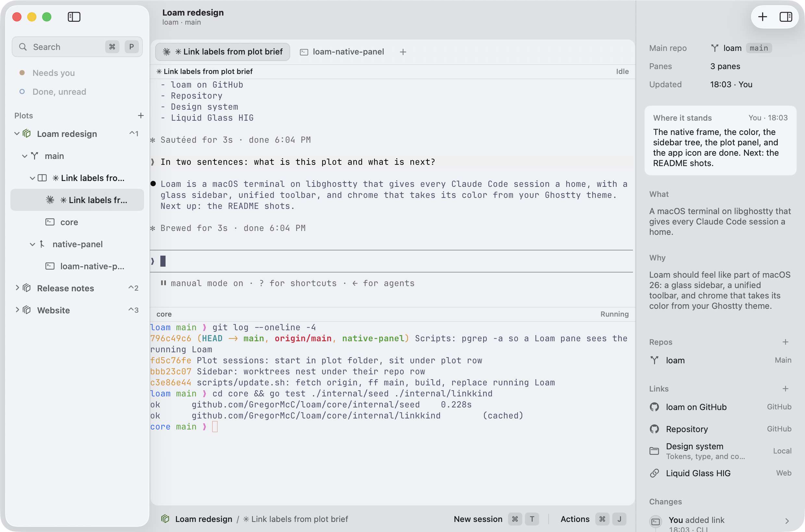The height and width of the screenshot is (532, 805).
Task: Click the Loam redesign plot icon in sidebar
Action: pyautogui.click(x=27, y=134)
